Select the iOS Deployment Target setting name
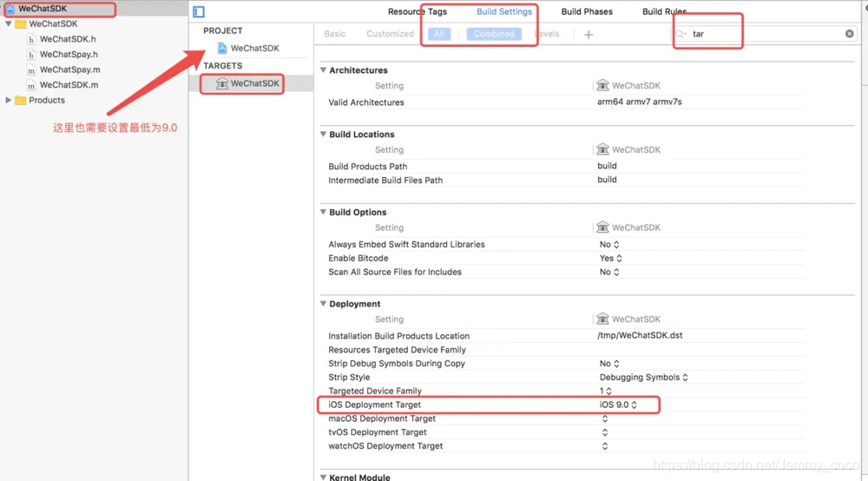The height and width of the screenshot is (481, 868). click(374, 405)
